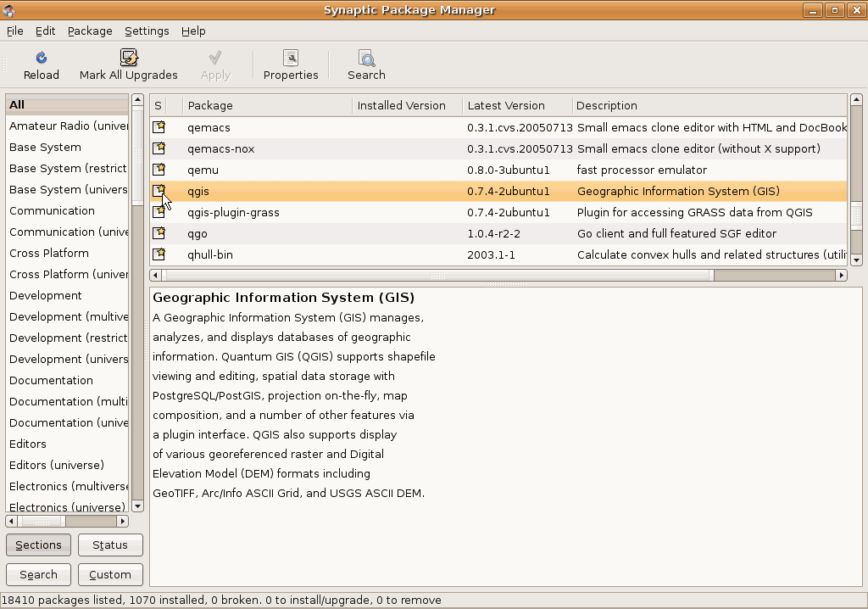Click the Synaptic icon in the title bar
This screenshot has height=609, width=868.
[x=8, y=10]
